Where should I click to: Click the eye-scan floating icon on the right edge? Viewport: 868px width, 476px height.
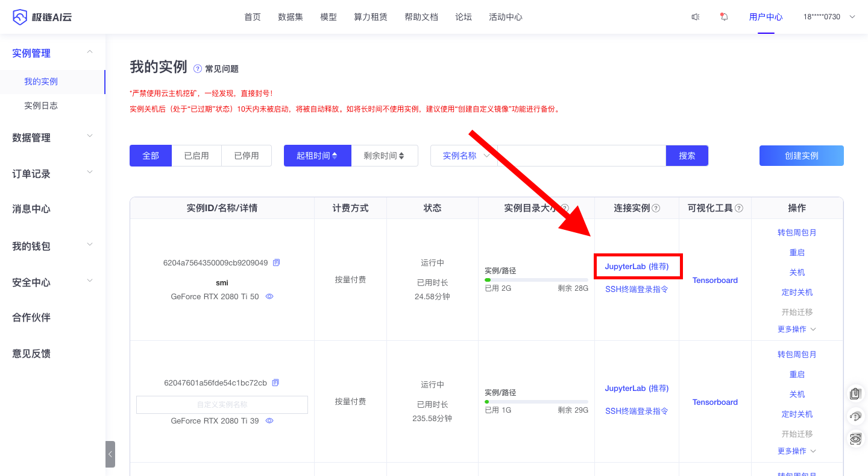[855, 439]
